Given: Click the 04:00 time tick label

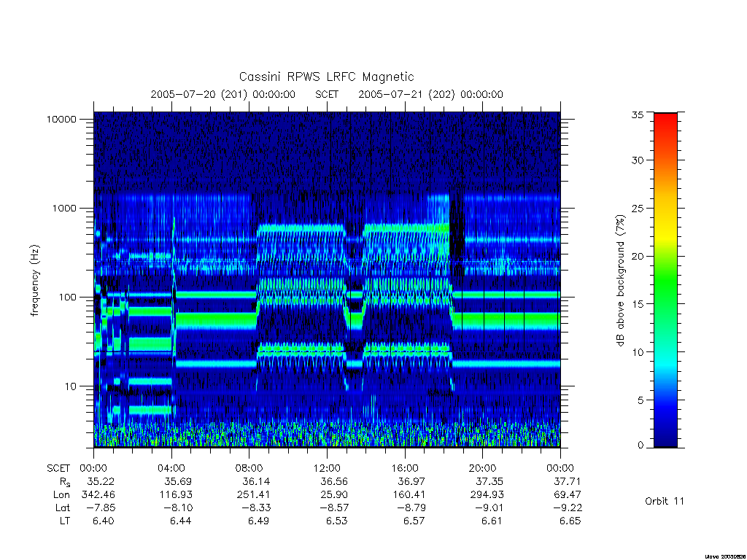Looking at the screenshot, I should pyautogui.click(x=171, y=468).
